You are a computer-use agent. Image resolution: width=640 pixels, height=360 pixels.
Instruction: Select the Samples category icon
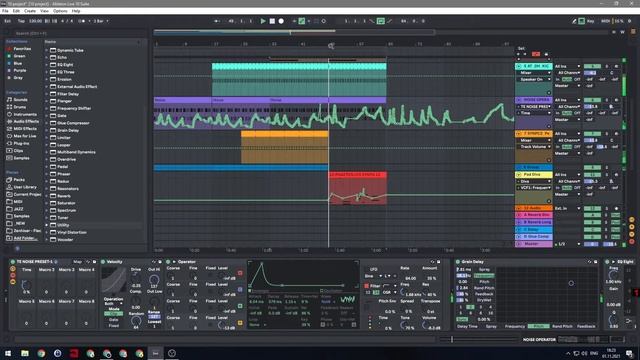9,158
